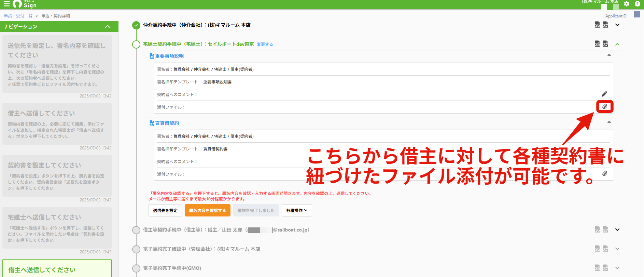644x277 pixels.
Task: Collapse the 宅建士契約手続中 section chevron
Action: coord(617,44)
